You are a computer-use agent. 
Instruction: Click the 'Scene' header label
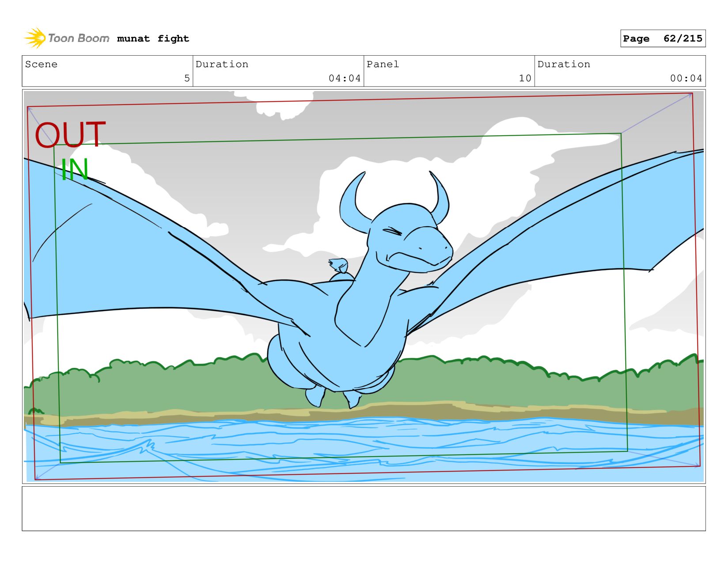pos(41,64)
